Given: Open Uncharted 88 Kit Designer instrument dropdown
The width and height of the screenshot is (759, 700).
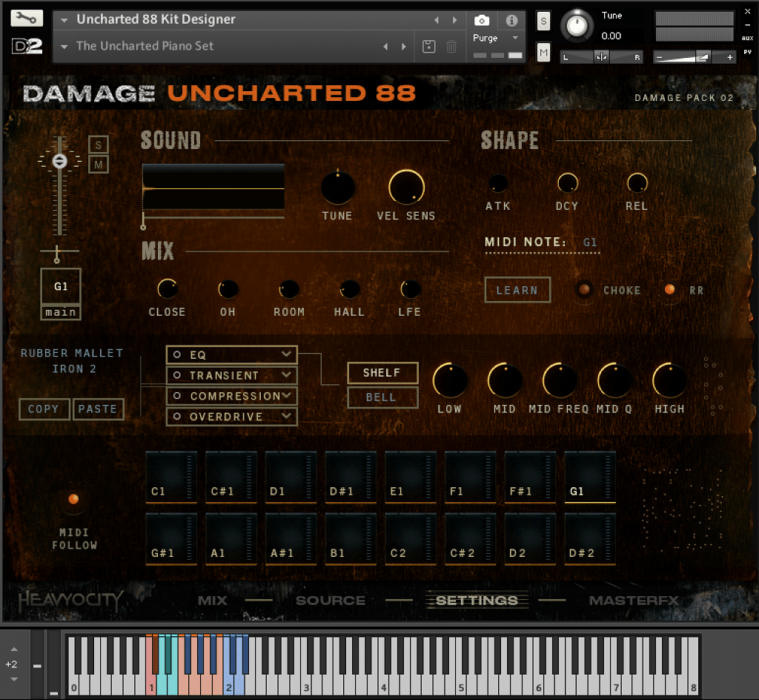Looking at the screenshot, I should [64, 20].
